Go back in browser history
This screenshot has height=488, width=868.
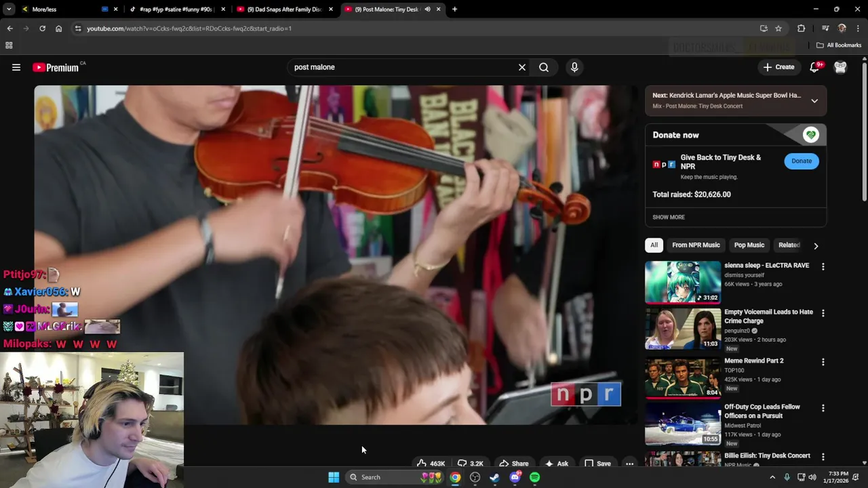tap(9, 28)
